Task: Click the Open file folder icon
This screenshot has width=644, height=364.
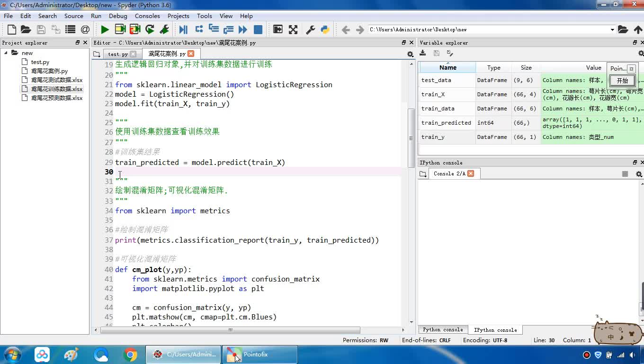Action: pyautogui.click(x=26, y=30)
